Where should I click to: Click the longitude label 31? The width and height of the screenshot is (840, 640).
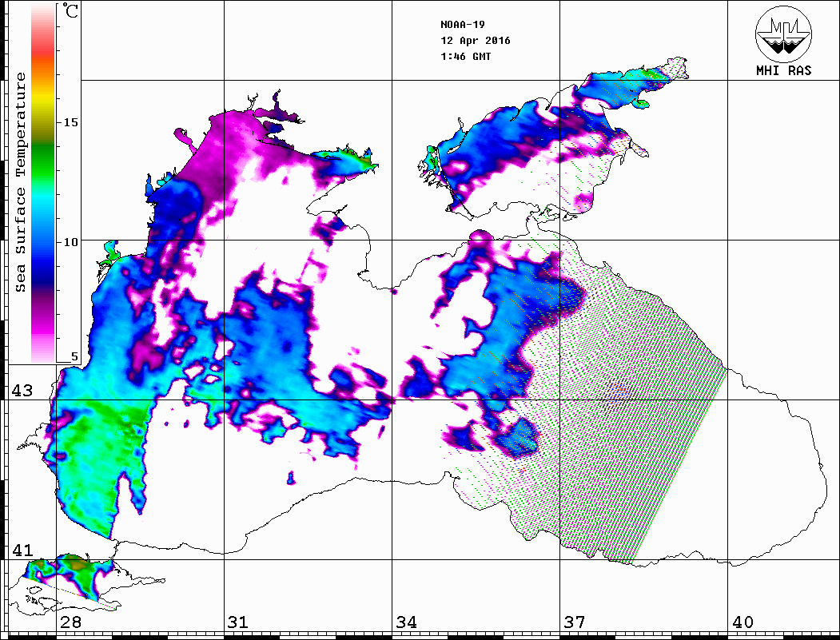[x=238, y=622]
